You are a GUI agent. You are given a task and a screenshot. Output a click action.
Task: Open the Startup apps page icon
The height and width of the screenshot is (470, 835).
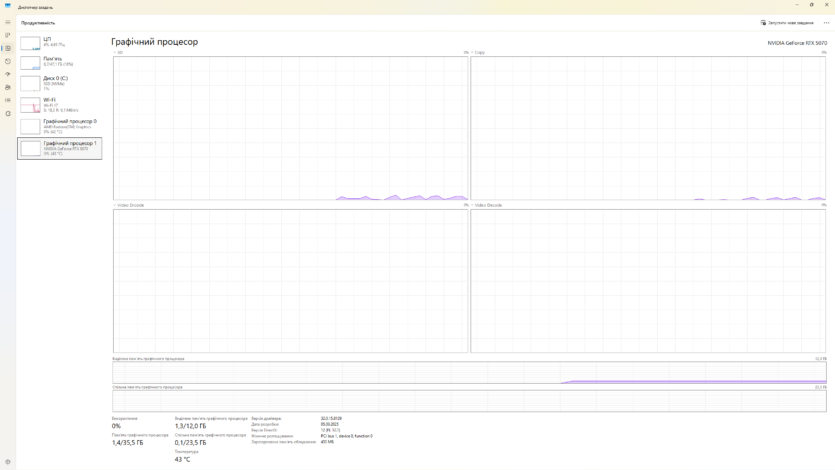tap(8, 74)
